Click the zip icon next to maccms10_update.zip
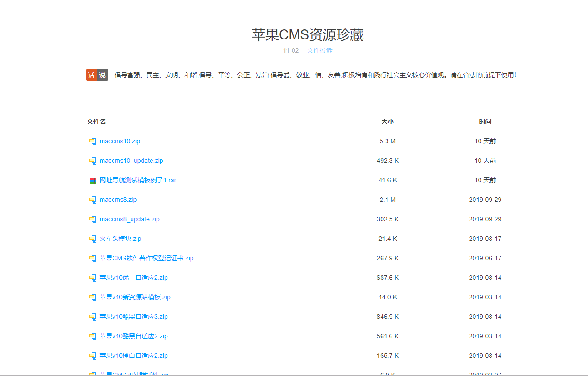588x376 pixels. pos(93,161)
